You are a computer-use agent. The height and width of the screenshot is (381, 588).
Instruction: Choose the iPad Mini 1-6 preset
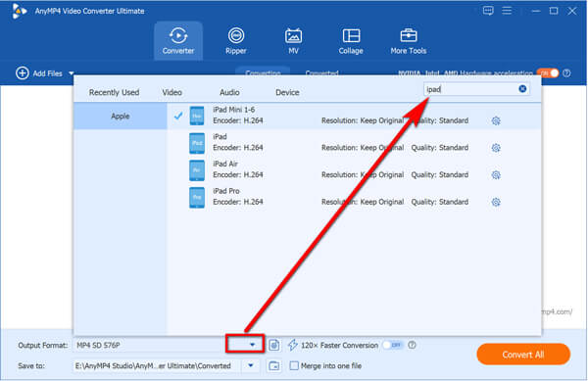354,116
